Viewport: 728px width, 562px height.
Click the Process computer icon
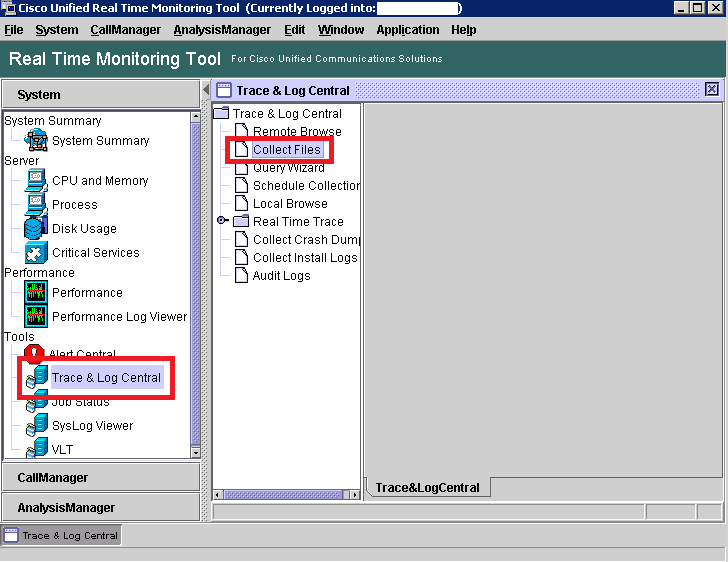coord(36,204)
